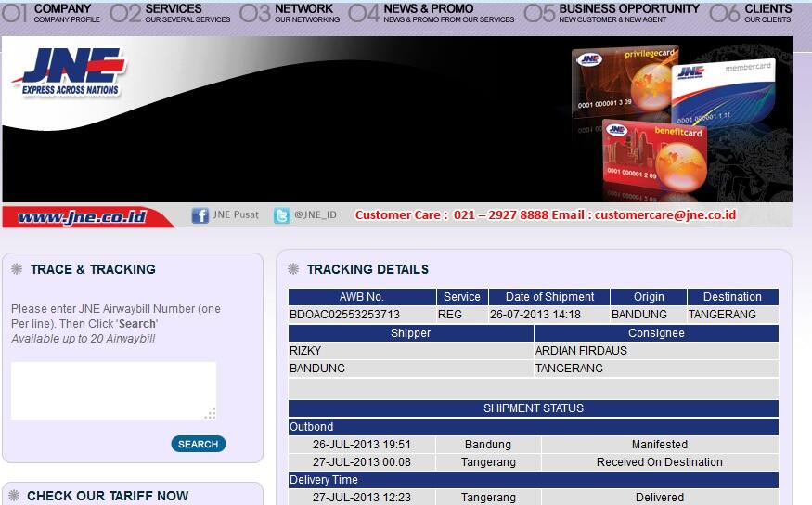Image resolution: width=812 pixels, height=505 pixels.
Task: Select the red benefitcard image
Action: click(x=655, y=158)
